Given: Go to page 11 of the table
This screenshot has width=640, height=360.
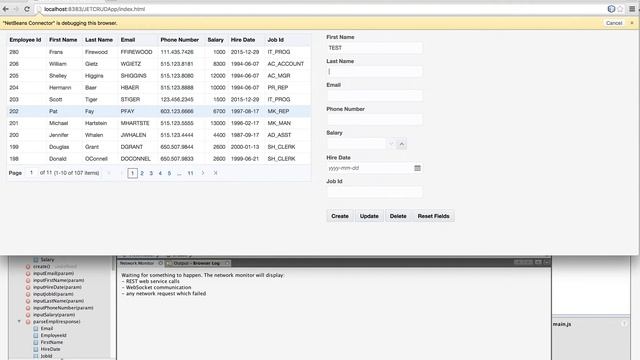Looking at the screenshot, I should 190,173.
